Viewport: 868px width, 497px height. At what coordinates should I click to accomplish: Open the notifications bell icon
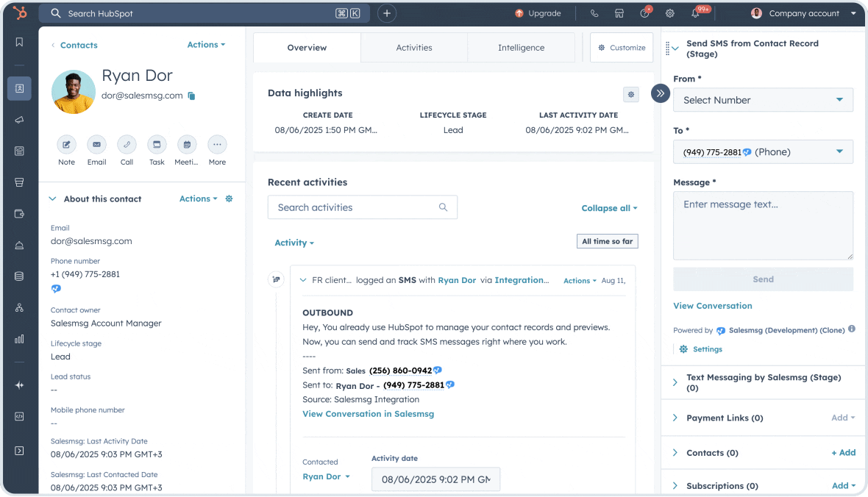point(695,13)
